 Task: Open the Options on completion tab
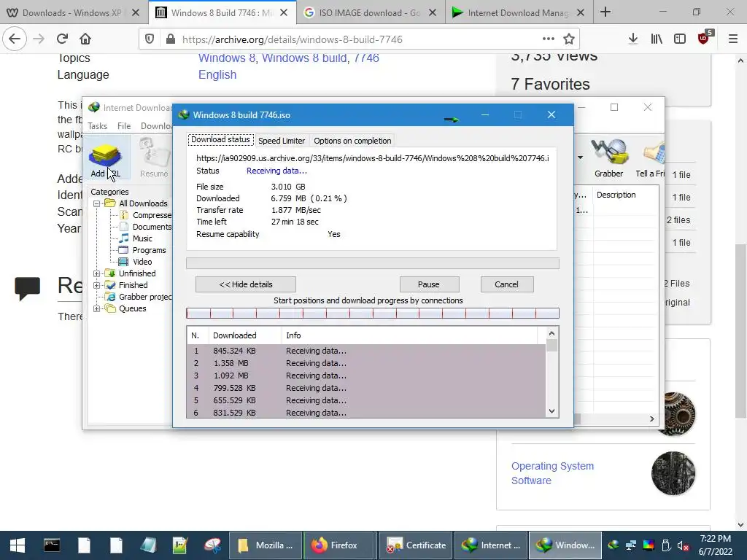pos(352,141)
